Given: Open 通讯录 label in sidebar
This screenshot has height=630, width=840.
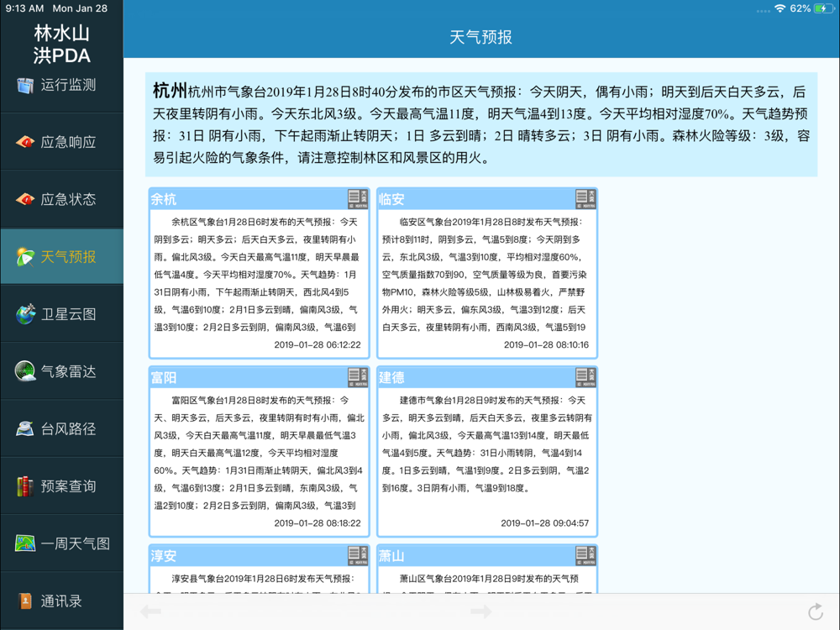Looking at the screenshot, I should coord(61,601).
